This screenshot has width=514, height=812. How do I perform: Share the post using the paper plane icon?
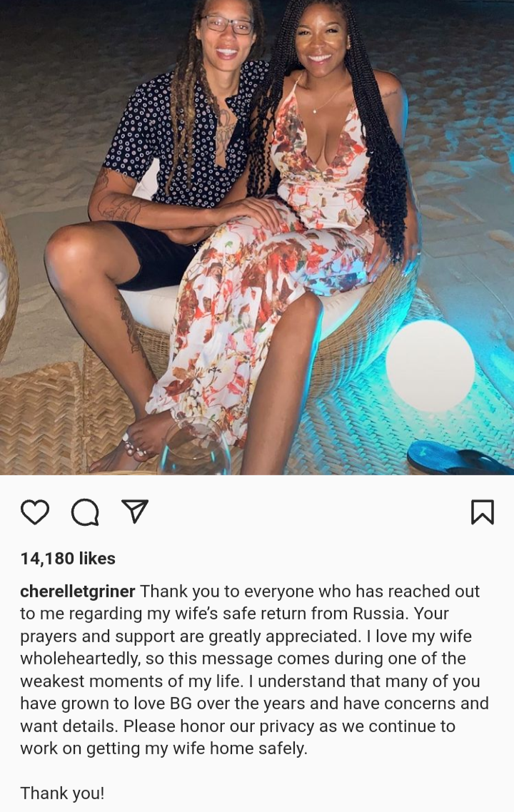(135, 511)
